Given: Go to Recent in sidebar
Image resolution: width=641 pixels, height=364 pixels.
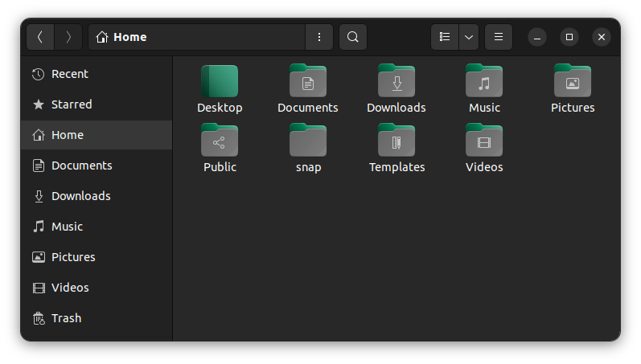Looking at the screenshot, I should 70,74.
